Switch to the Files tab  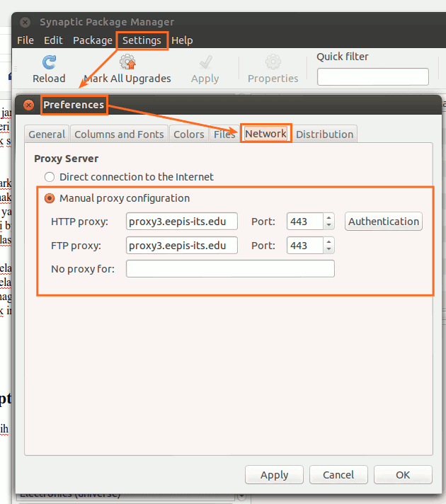point(224,134)
